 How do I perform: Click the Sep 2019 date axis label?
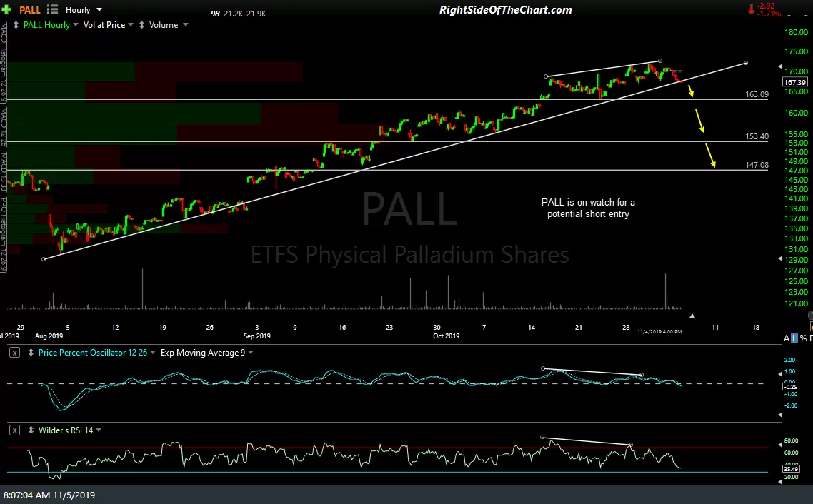click(256, 336)
